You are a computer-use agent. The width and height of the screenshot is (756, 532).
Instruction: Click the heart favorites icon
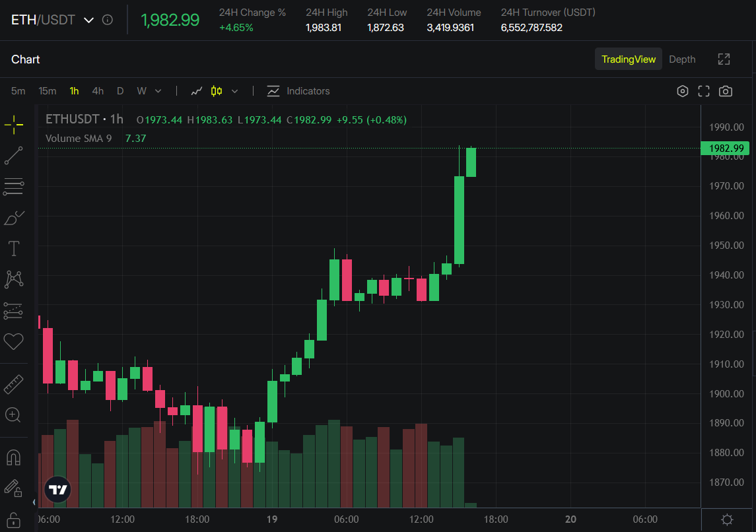(x=13, y=342)
